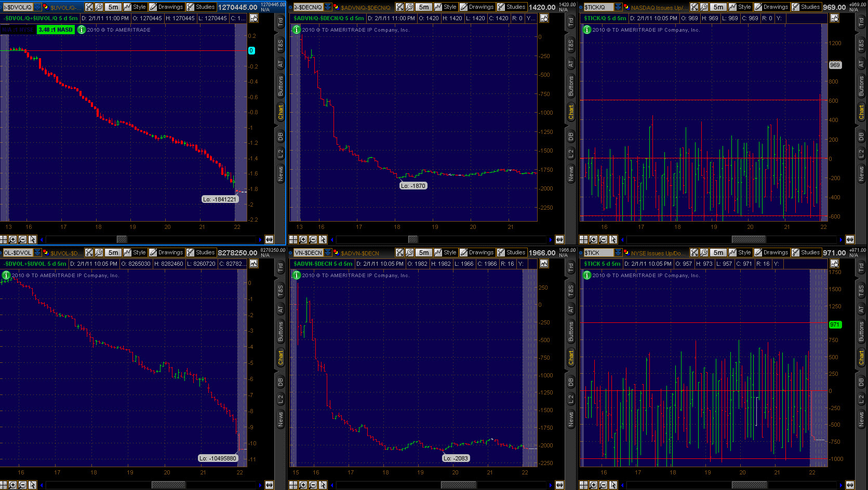The image size is (868, 490).
Task: Zoom in on the $ADVN/Q-$DECN/Q chart
Action: point(303,239)
